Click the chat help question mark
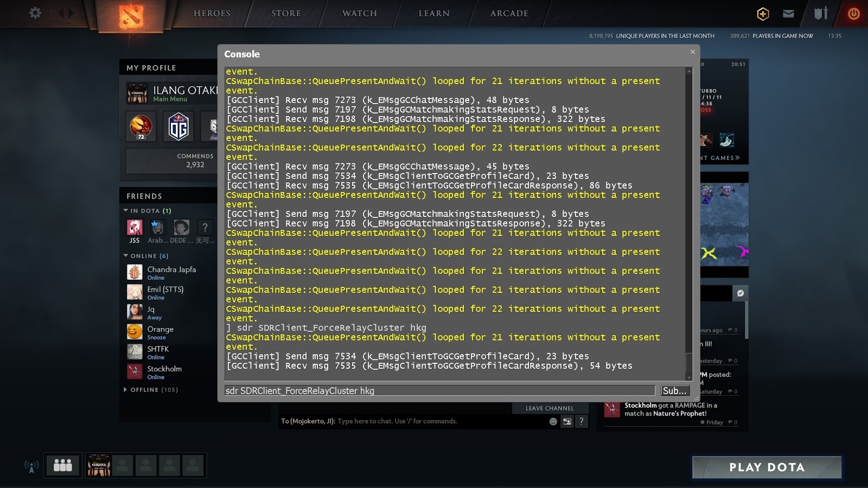Screen dimensions: 868x488 tap(582, 421)
